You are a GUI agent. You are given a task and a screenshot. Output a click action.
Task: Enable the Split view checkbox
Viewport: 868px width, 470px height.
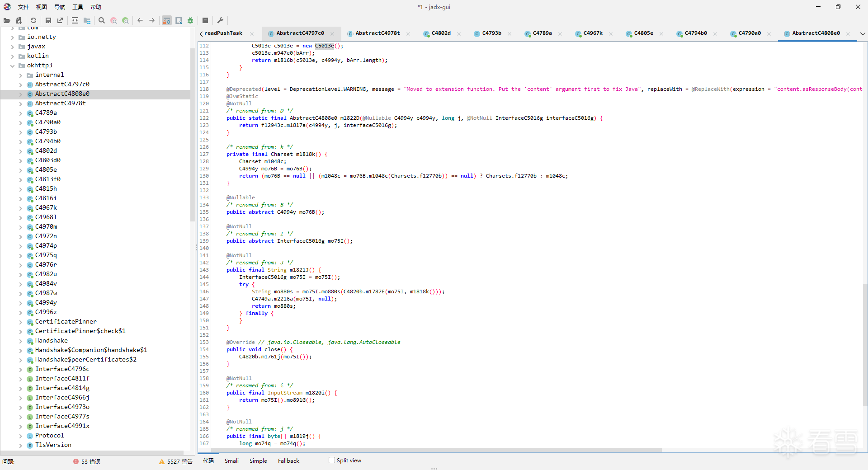[332, 461]
